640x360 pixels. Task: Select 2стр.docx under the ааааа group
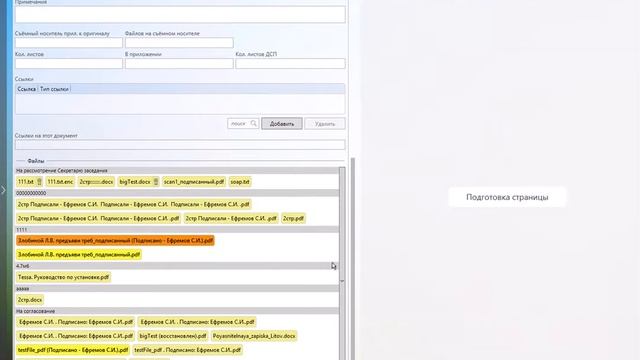pos(30,300)
